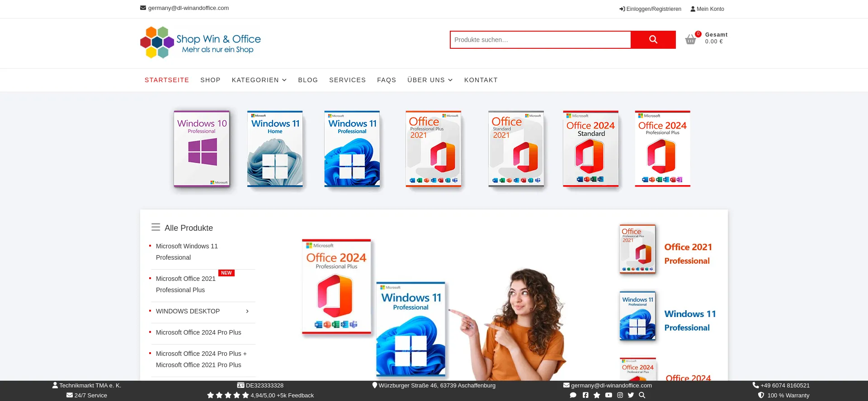Click the phone icon in footer bar

[755, 385]
